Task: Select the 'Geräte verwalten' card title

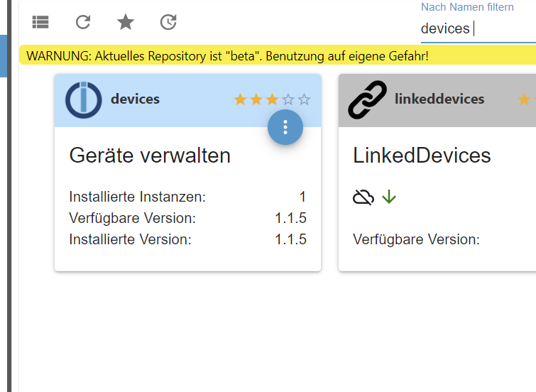Action: point(150,156)
